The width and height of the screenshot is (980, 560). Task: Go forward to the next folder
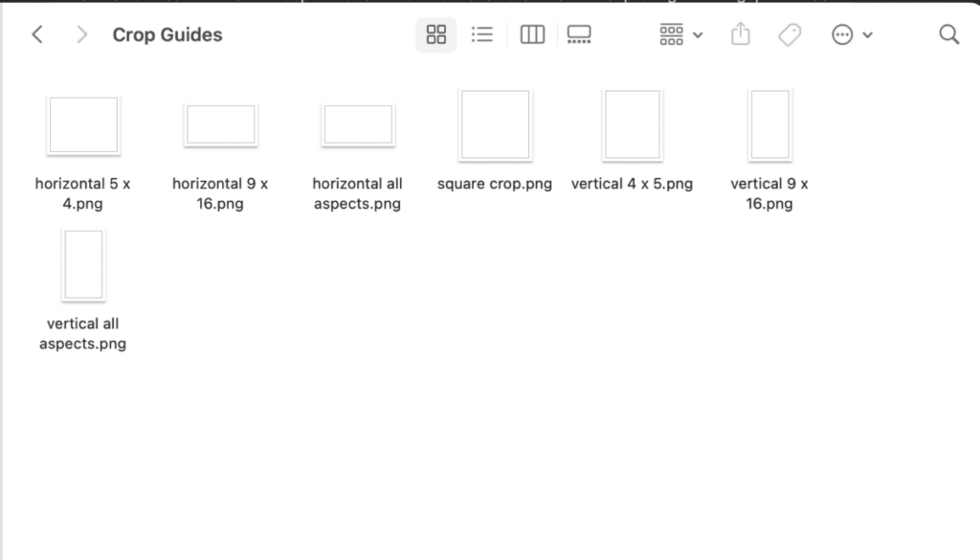tap(81, 34)
